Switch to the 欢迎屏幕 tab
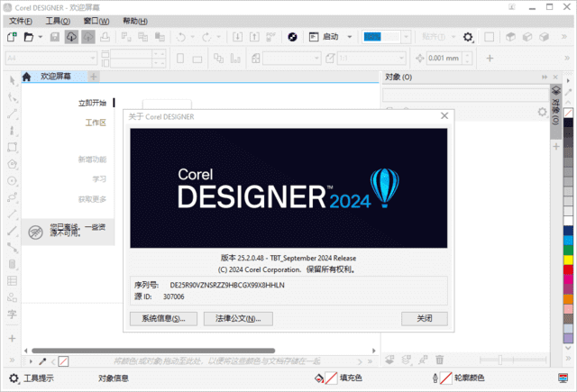The width and height of the screenshot is (577, 392). pyautogui.click(x=55, y=77)
